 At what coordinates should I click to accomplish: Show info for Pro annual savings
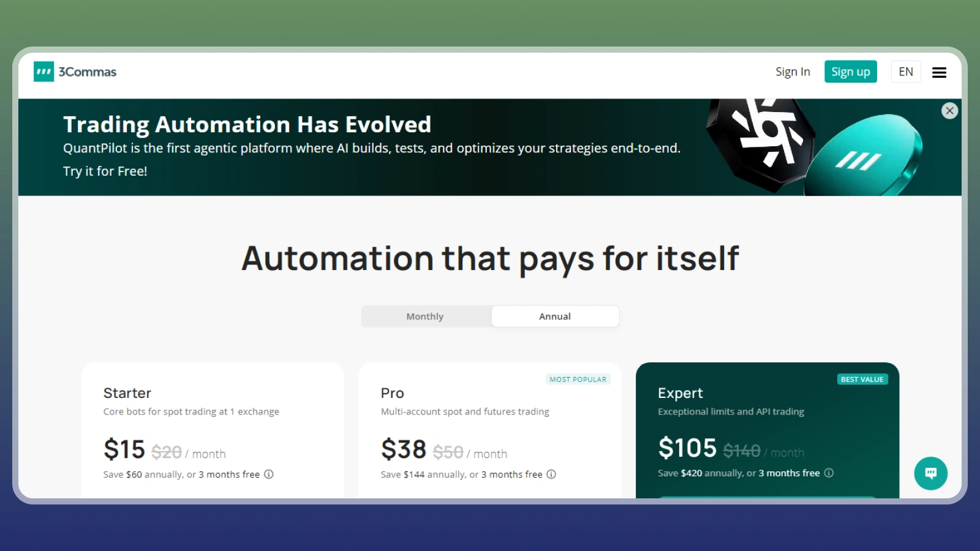click(551, 474)
